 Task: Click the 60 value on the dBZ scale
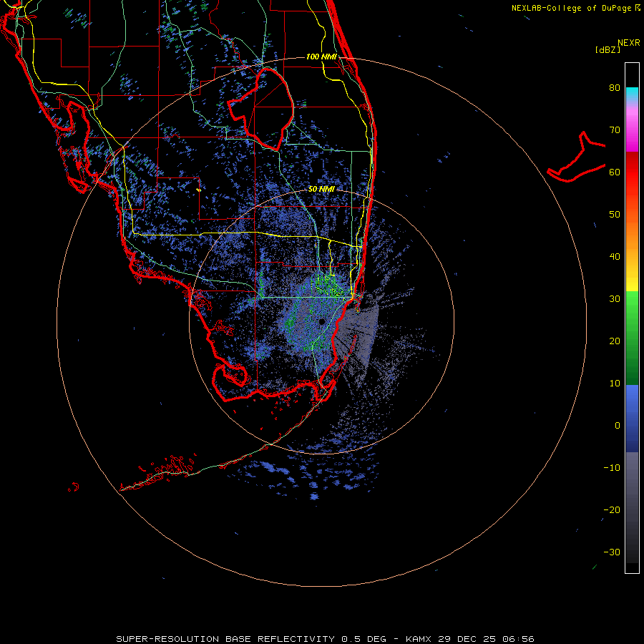pyautogui.click(x=615, y=172)
